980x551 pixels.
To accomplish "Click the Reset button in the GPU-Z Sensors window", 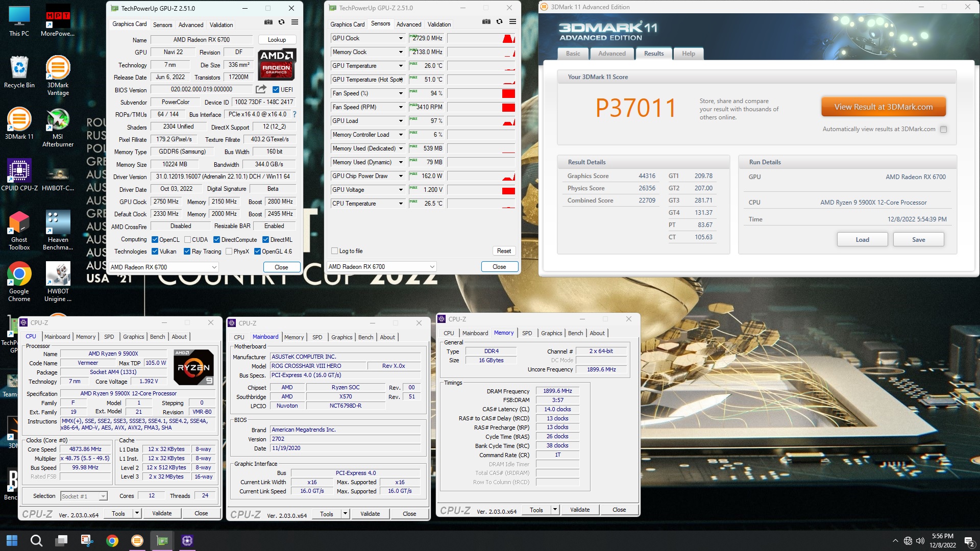I will tap(504, 251).
